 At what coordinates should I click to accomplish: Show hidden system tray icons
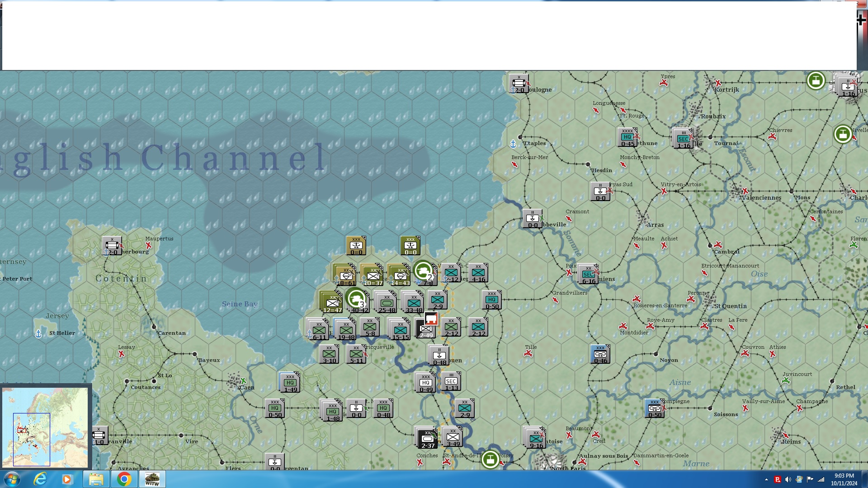pyautogui.click(x=766, y=479)
